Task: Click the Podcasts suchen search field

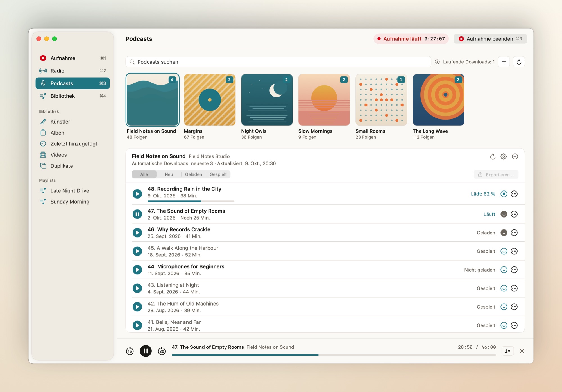Action: pyautogui.click(x=278, y=62)
